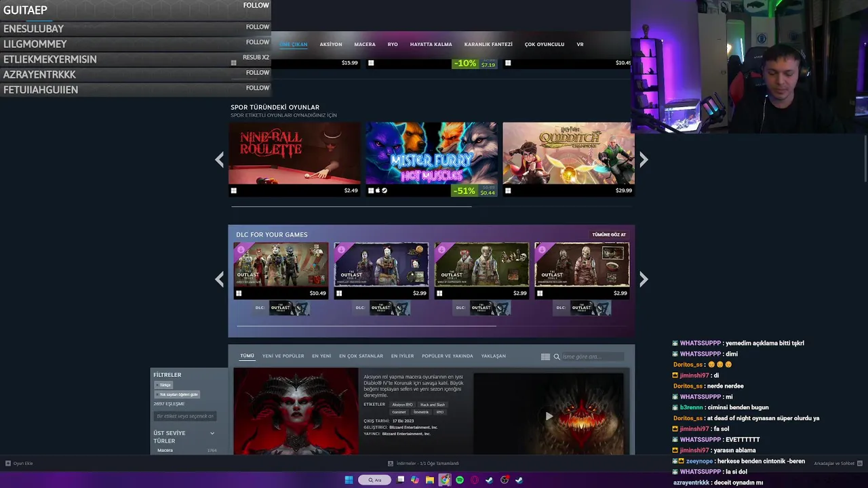Click the Tümüne Göz At button
This screenshot has height=488, width=868.
[609, 235]
